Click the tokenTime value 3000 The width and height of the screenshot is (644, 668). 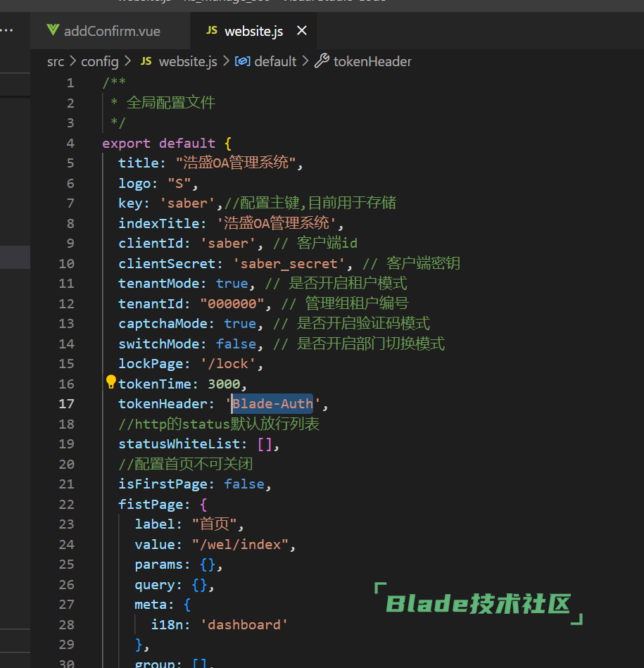point(224,384)
